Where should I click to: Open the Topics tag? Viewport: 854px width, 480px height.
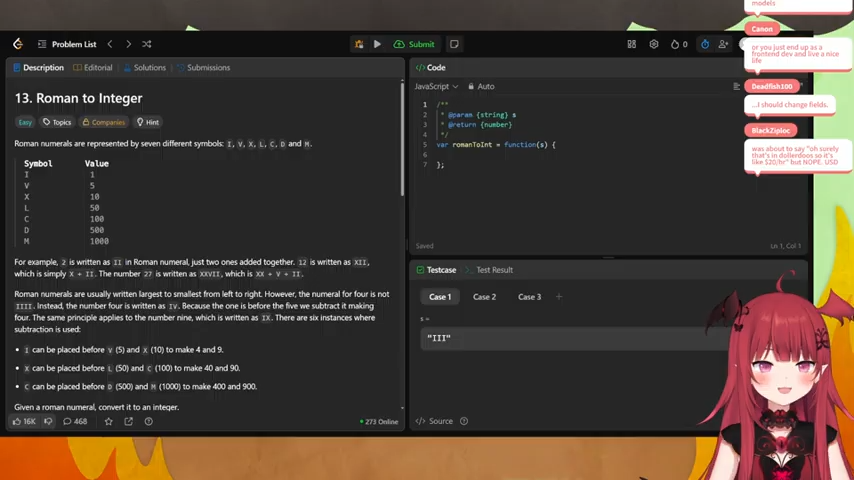[x=57, y=122]
